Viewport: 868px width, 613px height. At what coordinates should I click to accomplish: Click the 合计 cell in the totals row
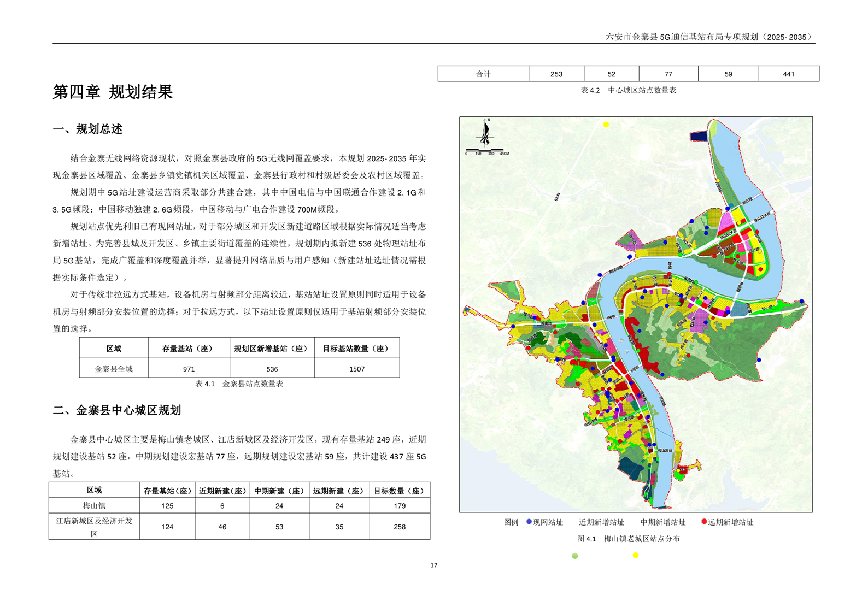point(483,74)
